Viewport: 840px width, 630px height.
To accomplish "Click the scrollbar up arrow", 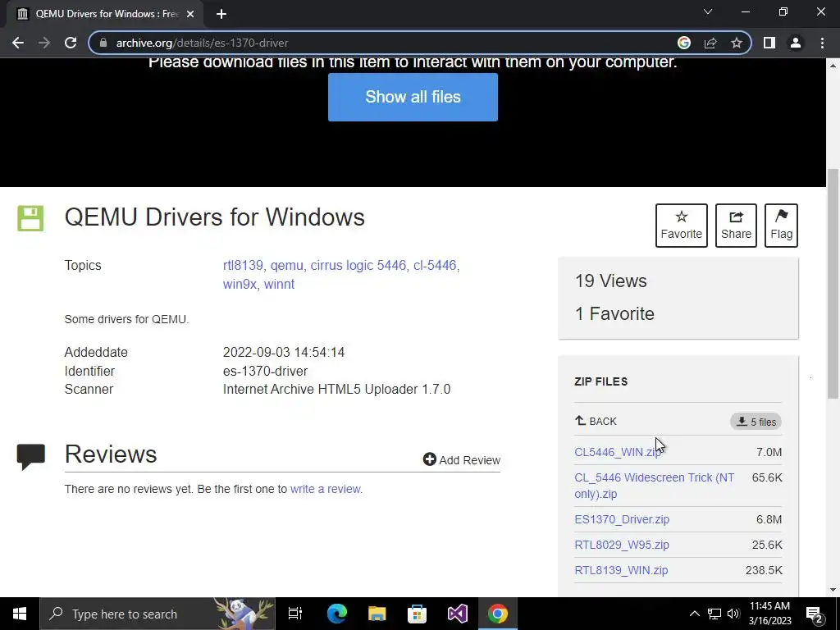I will (x=833, y=65).
